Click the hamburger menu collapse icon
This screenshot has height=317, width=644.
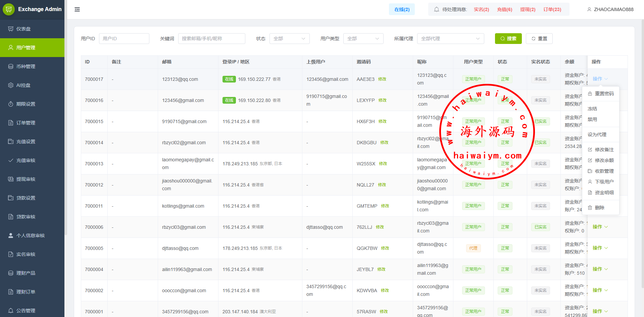[x=77, y=9]
